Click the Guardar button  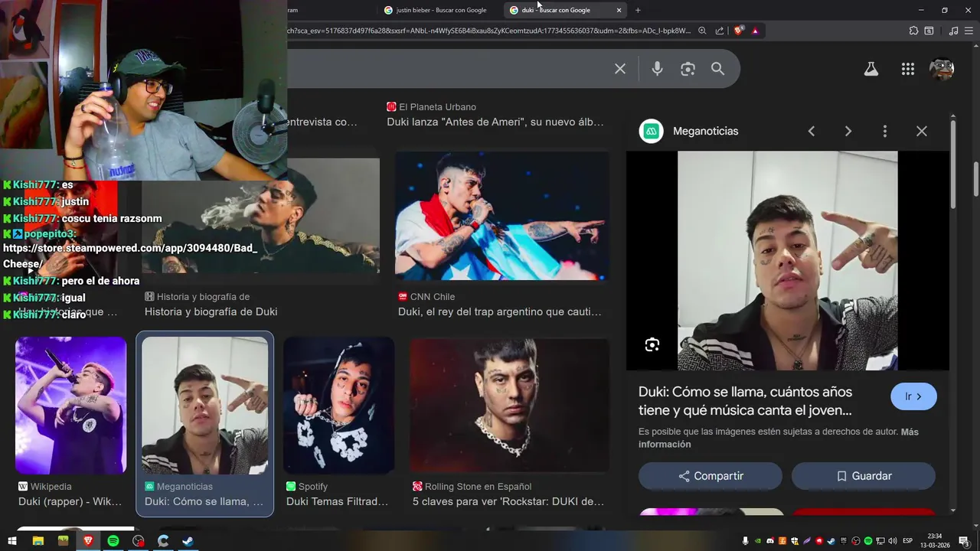(864, 476)
